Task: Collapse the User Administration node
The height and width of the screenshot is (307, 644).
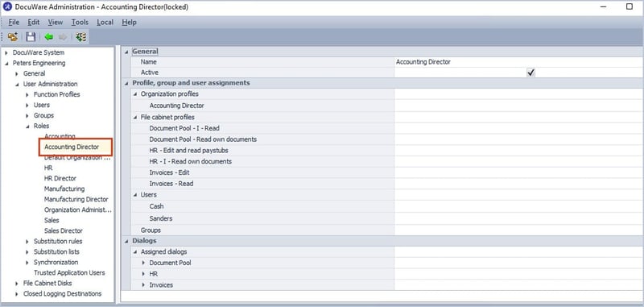Action: pos(17,85)
